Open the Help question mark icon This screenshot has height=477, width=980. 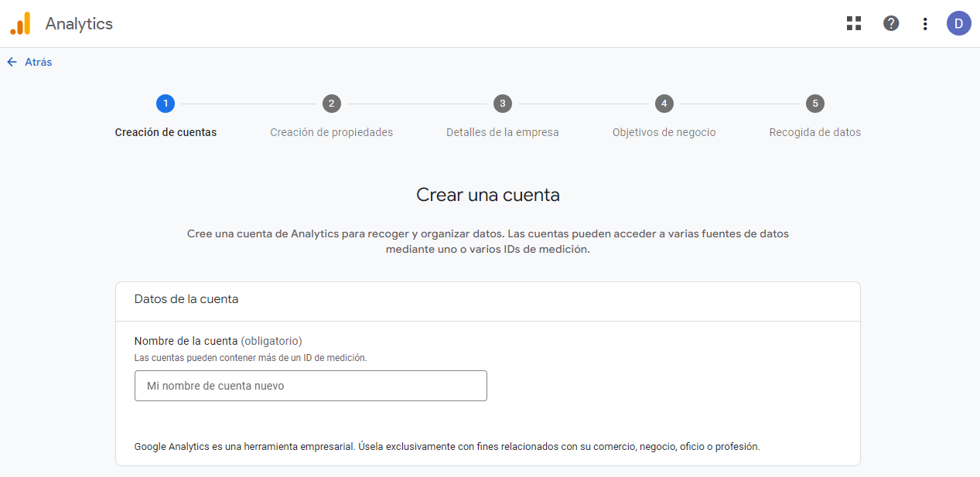(891, 23)
